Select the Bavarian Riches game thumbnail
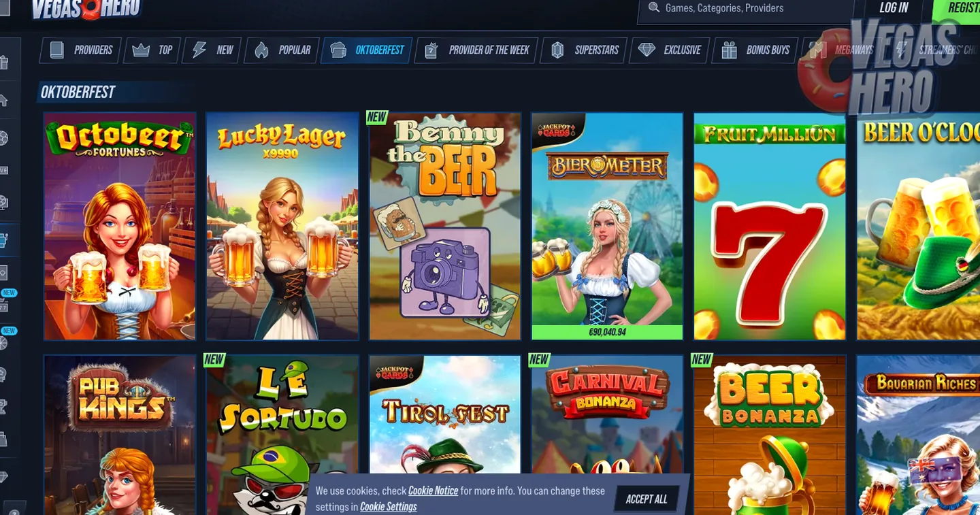This screenshot has height=515, width=980. point(919,435)
